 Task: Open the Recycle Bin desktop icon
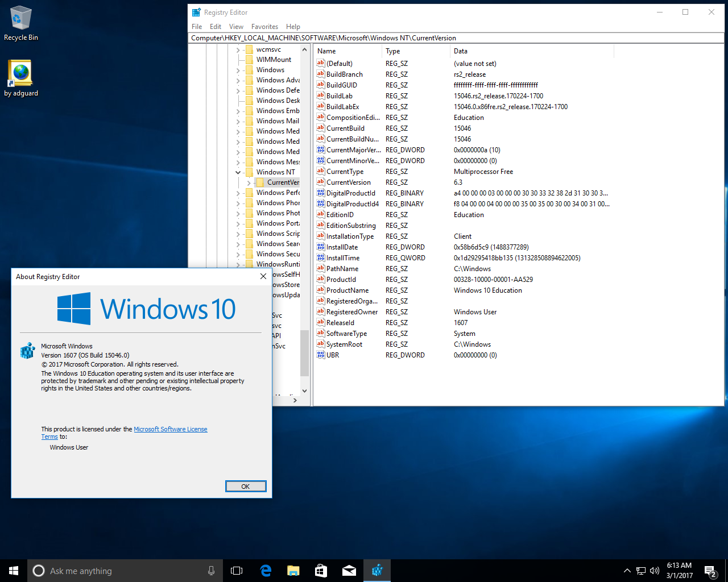coord(20,24)
